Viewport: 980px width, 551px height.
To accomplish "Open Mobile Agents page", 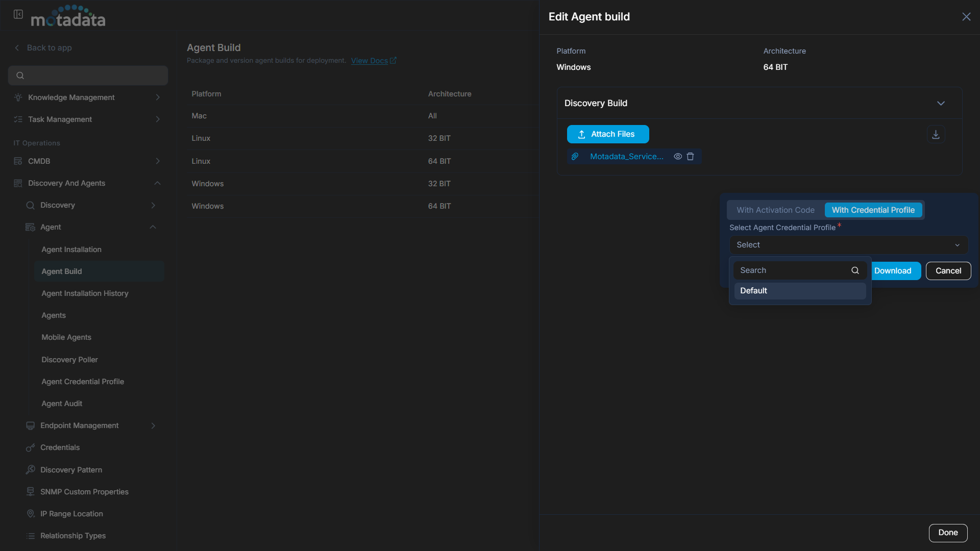I will coord(66,337).
